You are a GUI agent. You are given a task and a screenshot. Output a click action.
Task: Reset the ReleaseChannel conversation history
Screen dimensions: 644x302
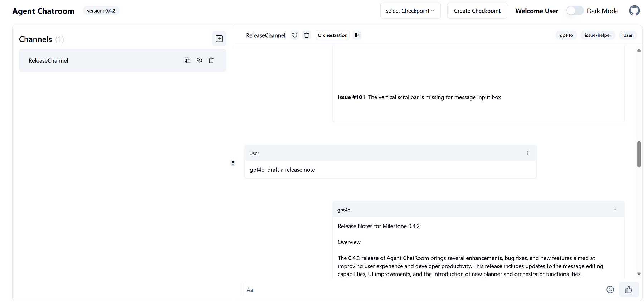pos(294,35)
